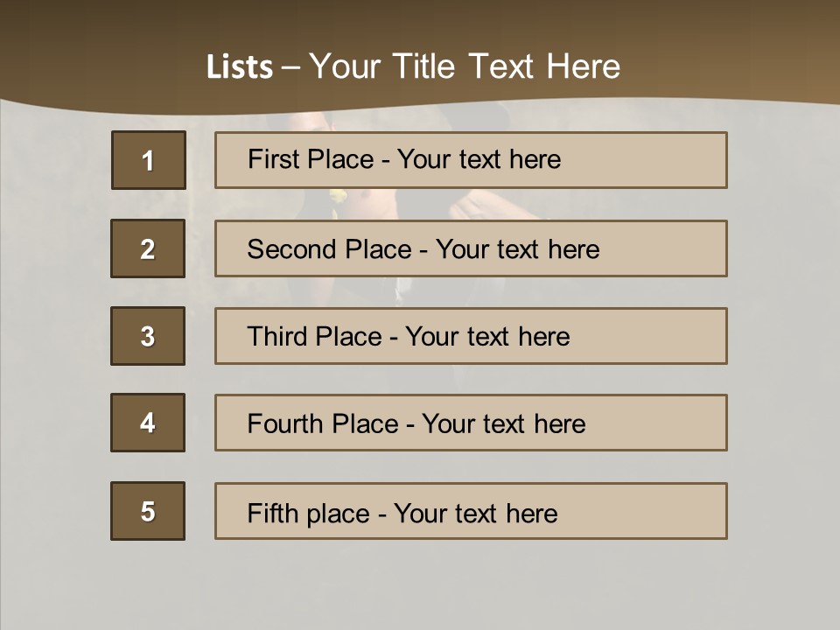The width and height of the screenshot is (840, 630).
Task: Select the number 5 square
Action: point(148,511)
